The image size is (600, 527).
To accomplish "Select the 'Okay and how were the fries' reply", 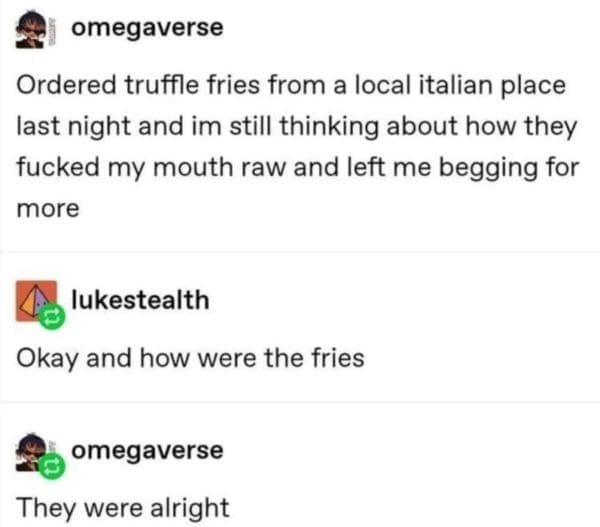I will click(190, 359).
